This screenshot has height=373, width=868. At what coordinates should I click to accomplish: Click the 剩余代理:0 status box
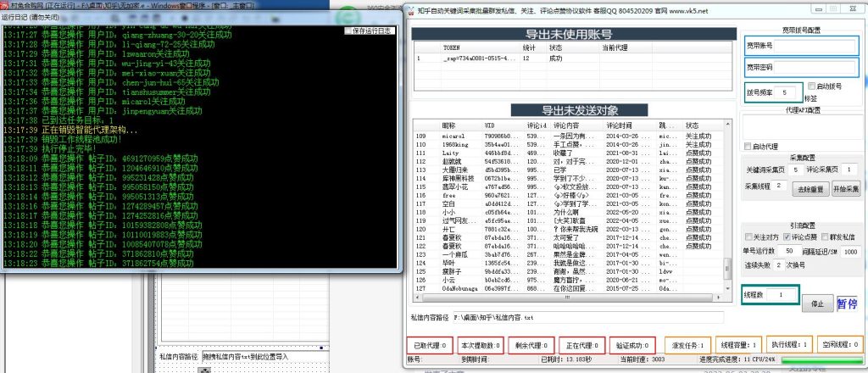click(531, 345)
